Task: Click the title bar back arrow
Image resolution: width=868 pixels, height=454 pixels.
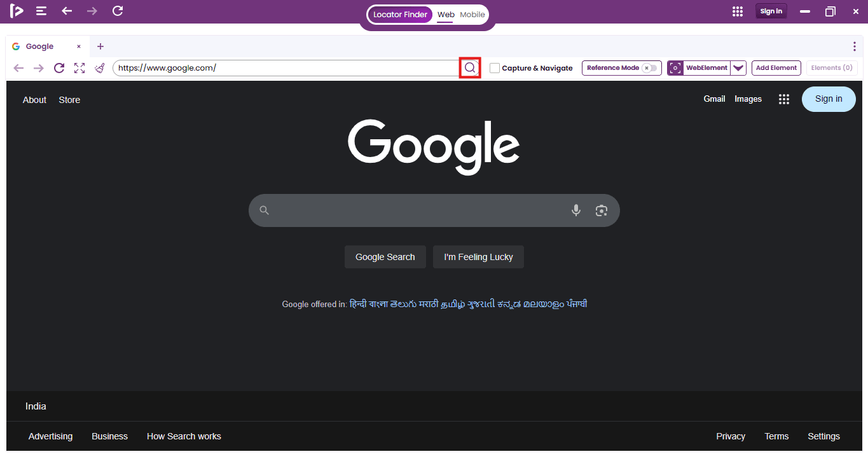Action: click(x=67, y=11)
